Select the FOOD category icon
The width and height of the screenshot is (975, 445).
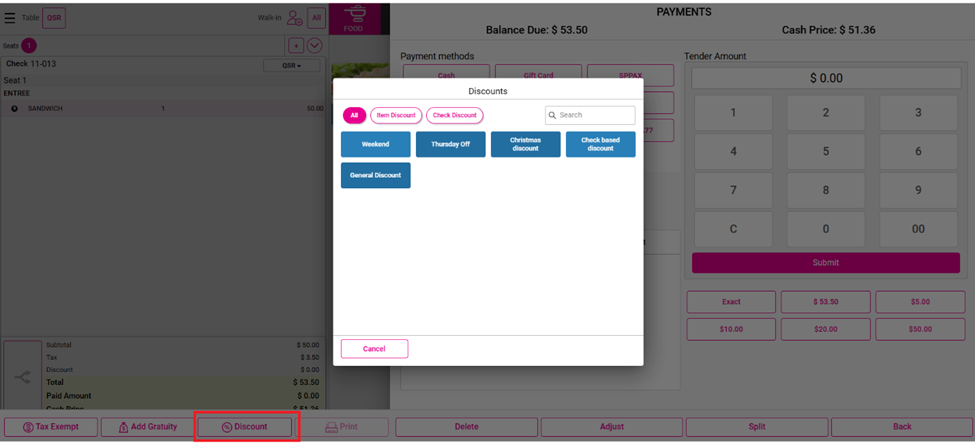353,18
